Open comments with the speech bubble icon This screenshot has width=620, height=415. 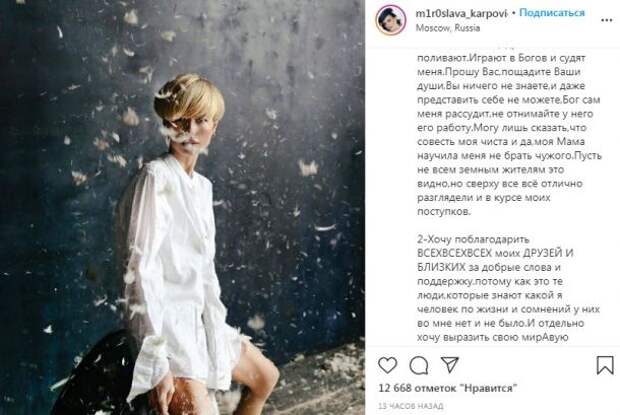(x=419, y=366)
